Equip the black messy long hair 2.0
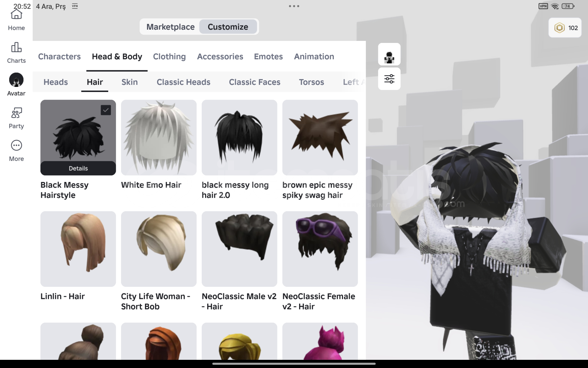Viewport: 588px width, 368px height. tap(240, 138)
